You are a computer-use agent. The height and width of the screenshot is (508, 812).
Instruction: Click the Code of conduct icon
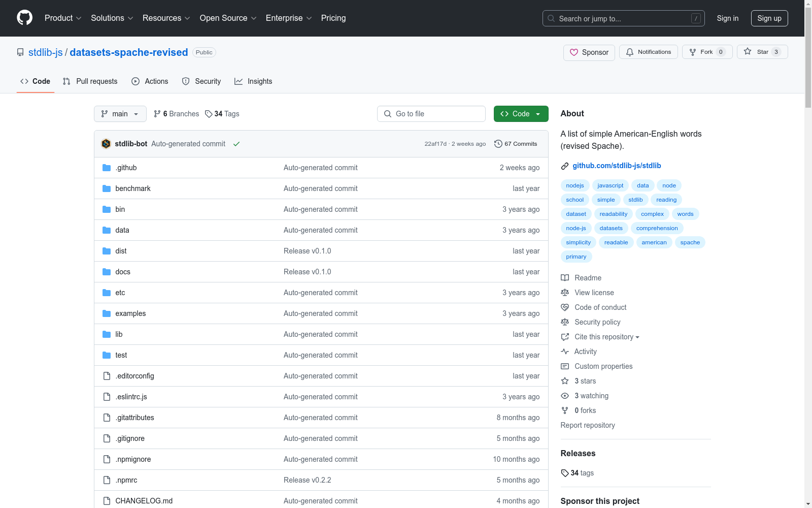click(x=565, y=307)
